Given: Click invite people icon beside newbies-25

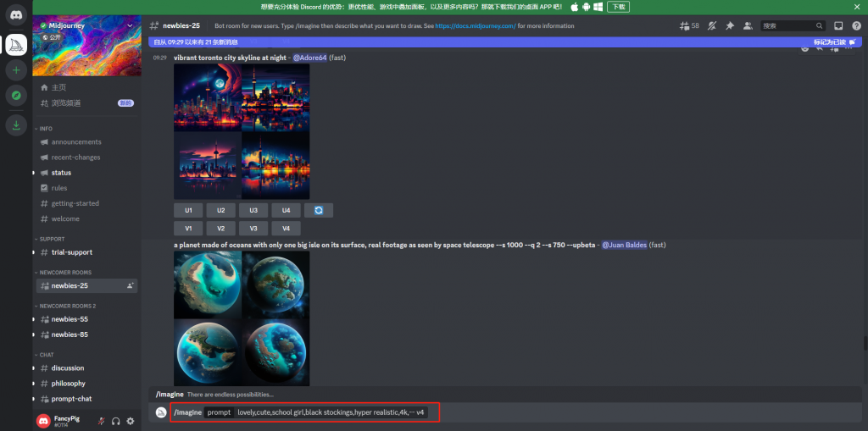Looking at the screenshot, I should point(130,285).
